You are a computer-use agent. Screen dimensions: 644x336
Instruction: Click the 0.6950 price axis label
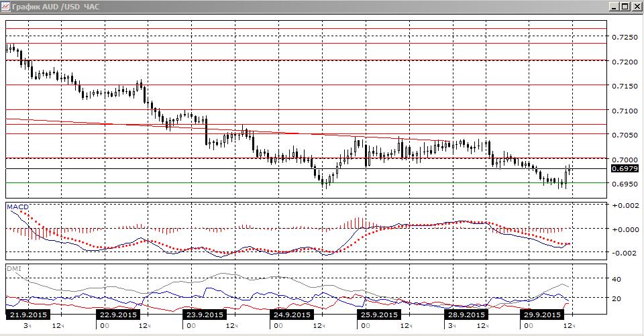(625, 184)
